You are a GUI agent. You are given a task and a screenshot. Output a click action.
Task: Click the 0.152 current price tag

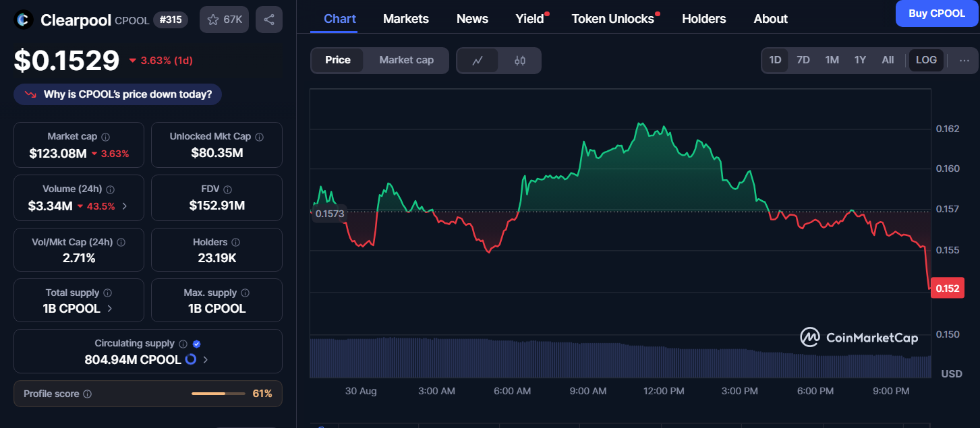(x=947, y=288)
